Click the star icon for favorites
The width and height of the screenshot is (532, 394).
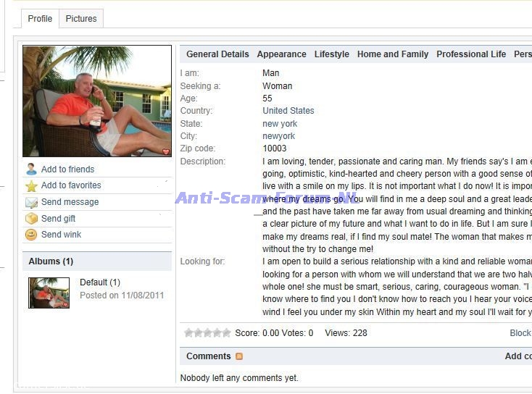point(31,186)
